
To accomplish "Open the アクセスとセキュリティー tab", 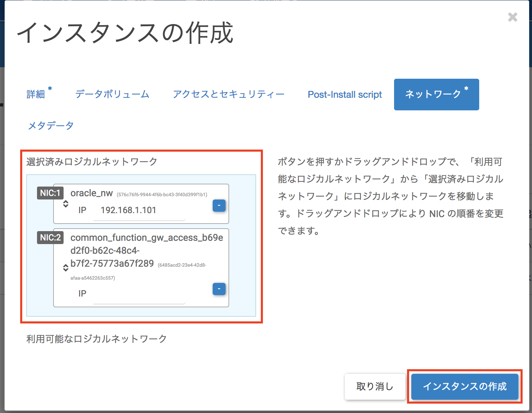I will (x=229, y=94).
